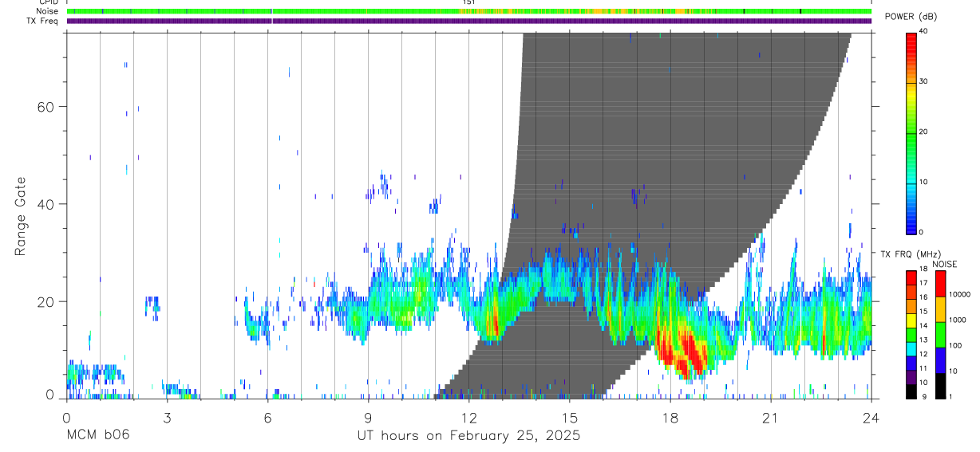The width and height of the screenshot is (980, 452).
Task: Click the CPID 151 label at top
Action: click(x=468, y=2)
